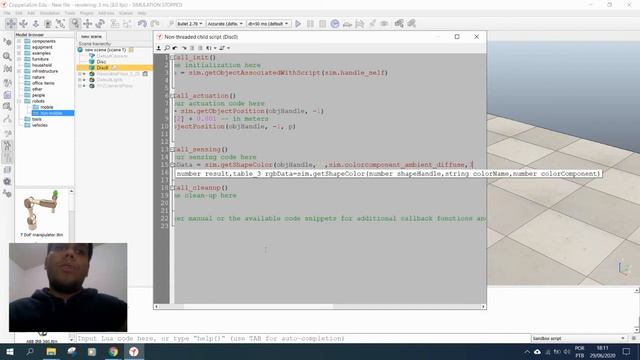This screenshot has height=360, width=640.
Task: Click undo arrow in script editor toolbar
Action: (175, 48)
